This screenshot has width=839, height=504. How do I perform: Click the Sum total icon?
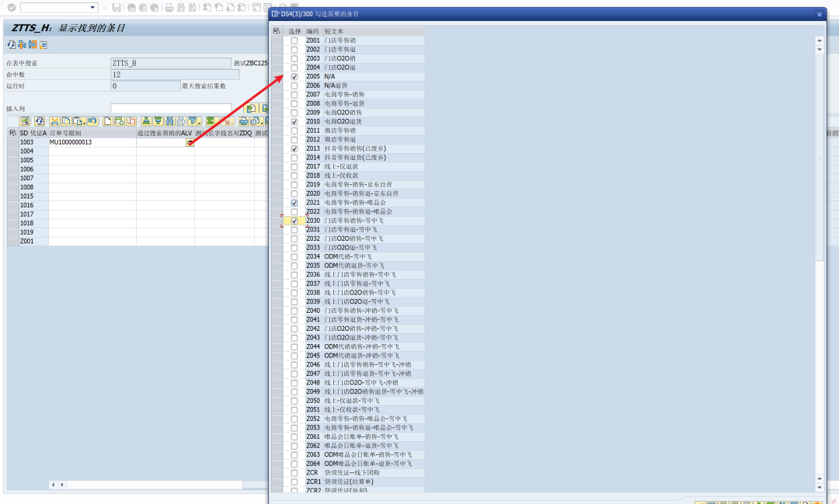click(x=211, y=121)
